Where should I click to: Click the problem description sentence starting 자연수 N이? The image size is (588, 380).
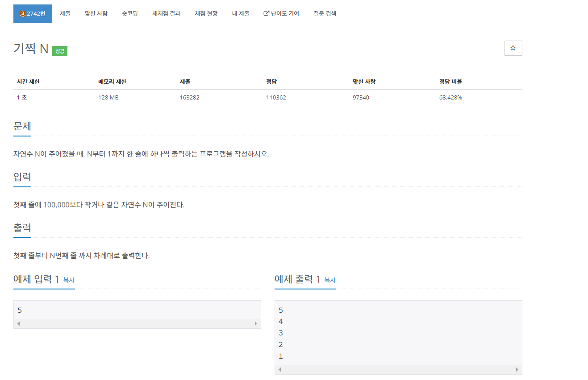point(141,154)
